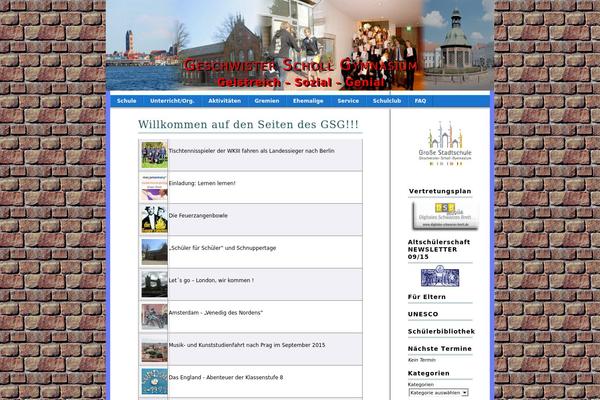Open the table tennis team thumbnail

pyautogui.click(x=154, y=155)
